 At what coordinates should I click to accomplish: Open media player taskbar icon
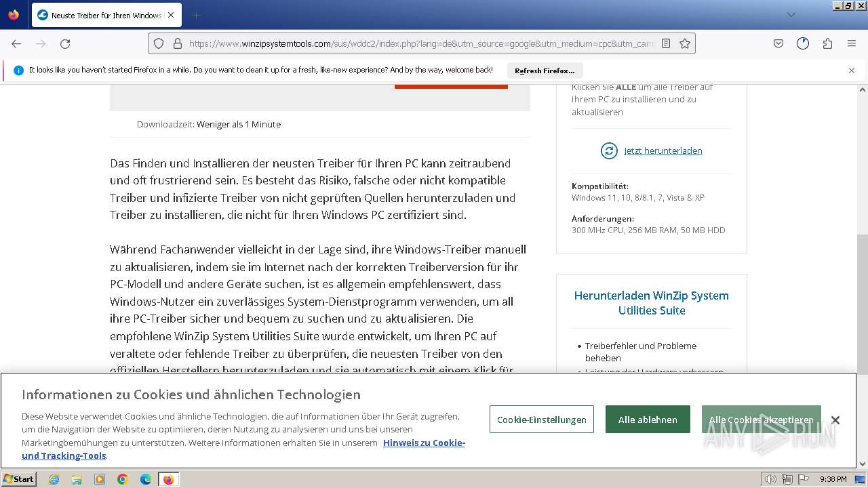(100, 479)
